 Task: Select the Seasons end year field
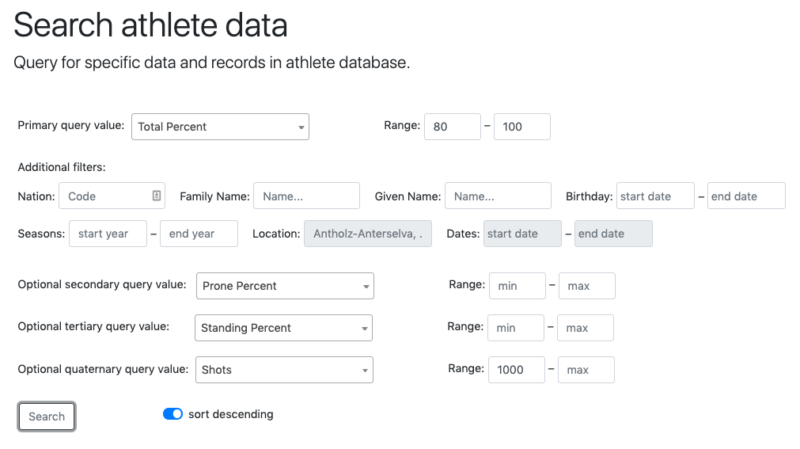pyautogui.click(x=199, y=234)
